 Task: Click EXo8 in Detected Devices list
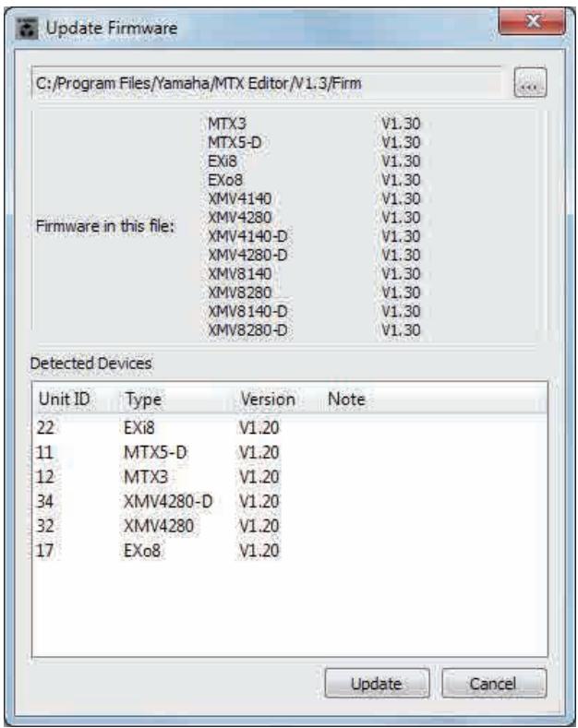[141, 551]
